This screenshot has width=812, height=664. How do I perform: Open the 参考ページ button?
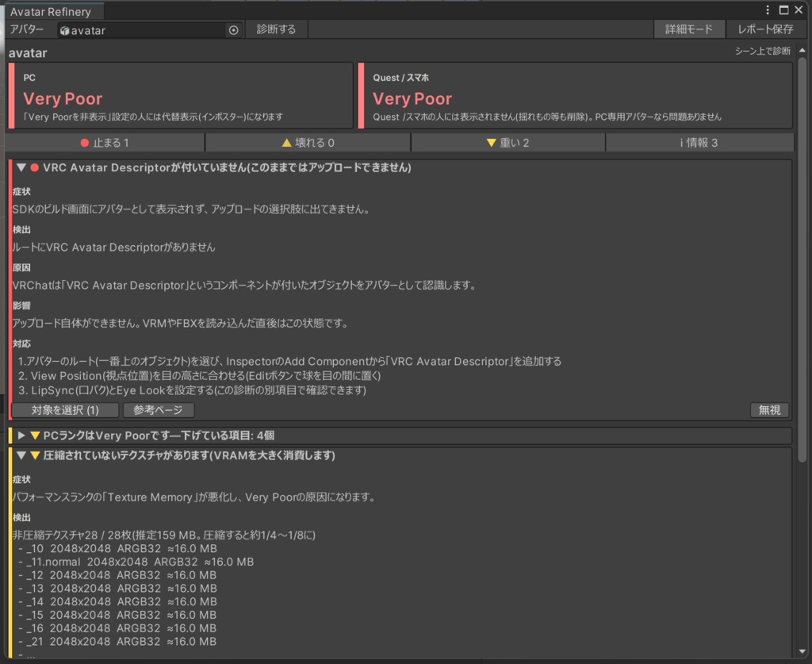tap(159, 410)
